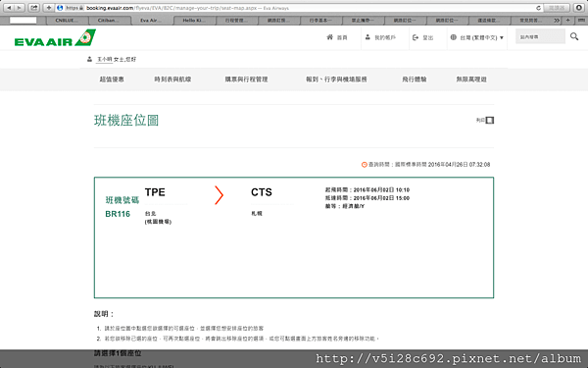Click the browser back arrow button

9,8
